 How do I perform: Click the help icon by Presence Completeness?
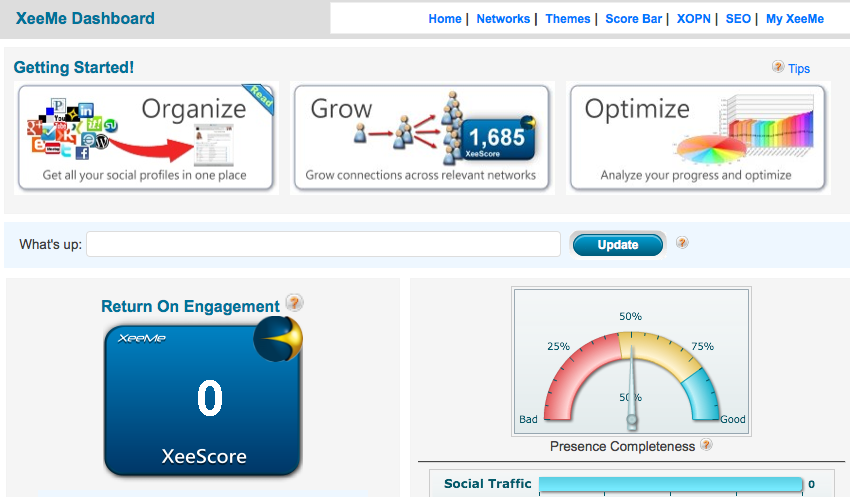click(706, 445)
